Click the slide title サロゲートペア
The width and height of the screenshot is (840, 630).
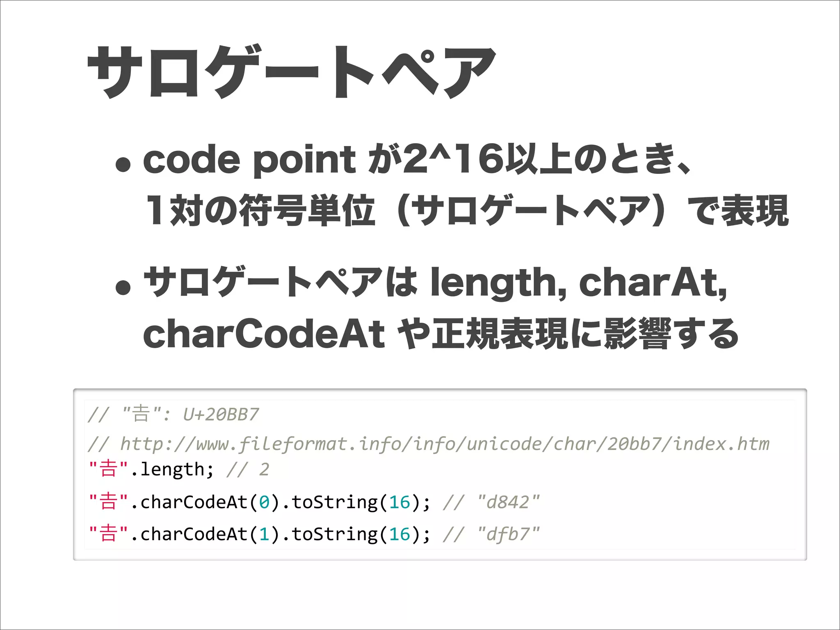pyautogui.click(x=292, y=72)
